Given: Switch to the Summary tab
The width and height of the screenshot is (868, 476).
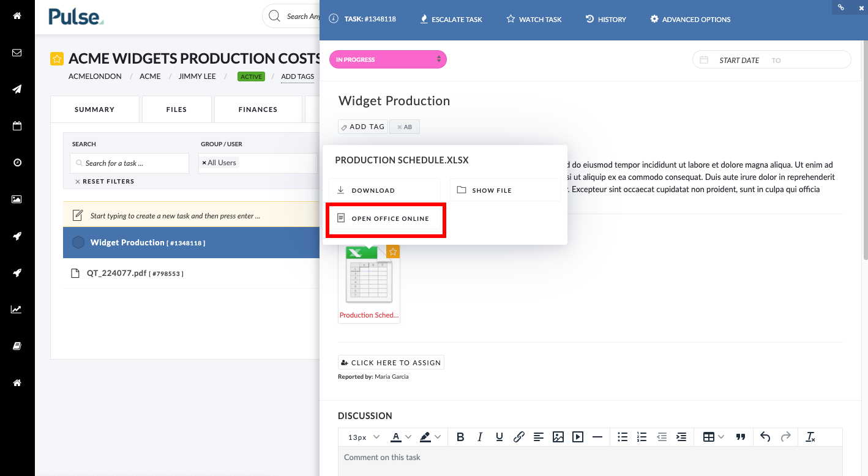Looking at the screenshot, I should (x=95, y=110).
